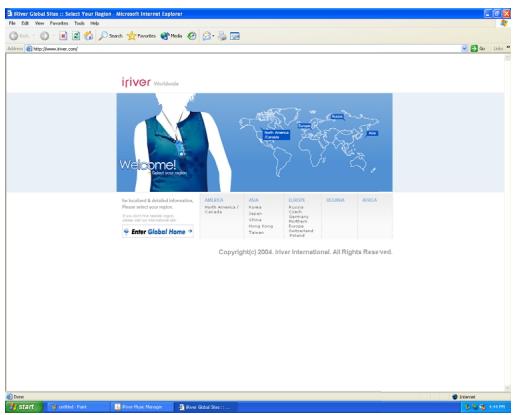Image resolution: width=515 pixels, height=415 pixels.
Task: Choose China in the Asia list
Action: [x=255, y=220]
